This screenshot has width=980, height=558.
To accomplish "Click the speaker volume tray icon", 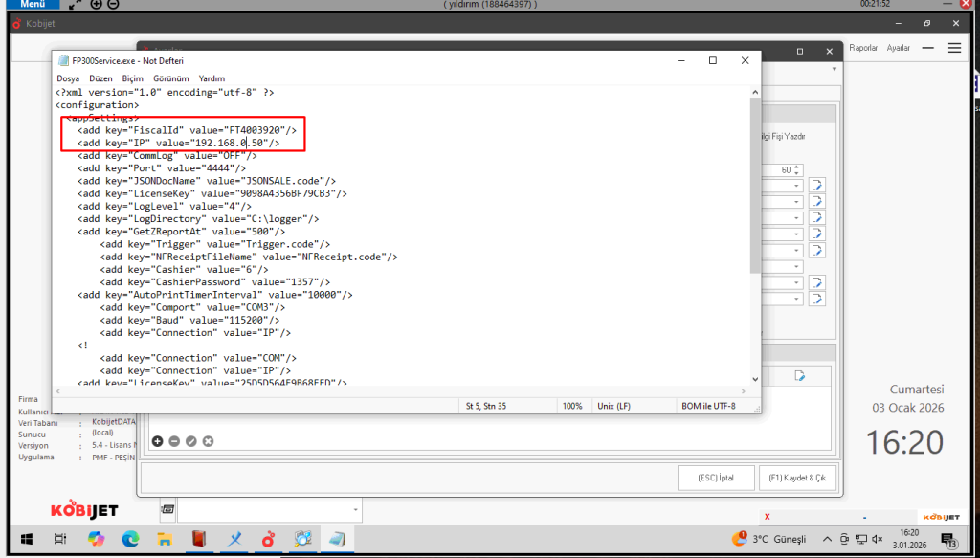I will coord(877,539).
